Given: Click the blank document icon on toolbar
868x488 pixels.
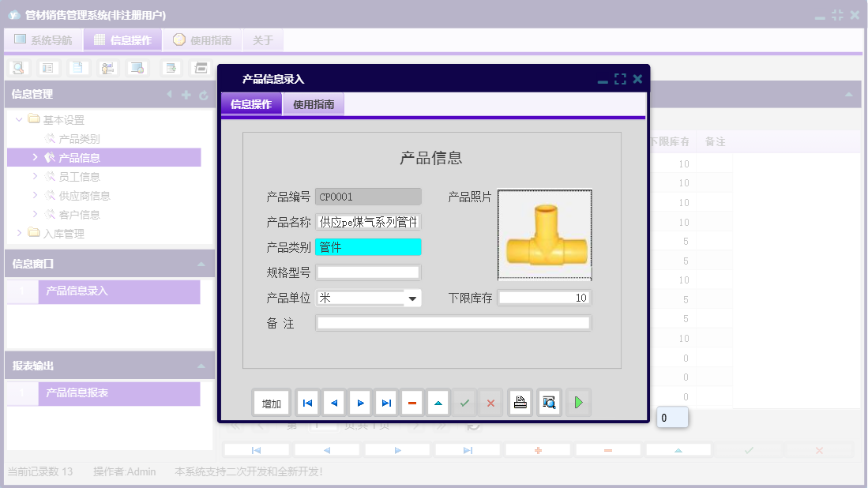Looking at the screenshot, I should coord(77,68).
